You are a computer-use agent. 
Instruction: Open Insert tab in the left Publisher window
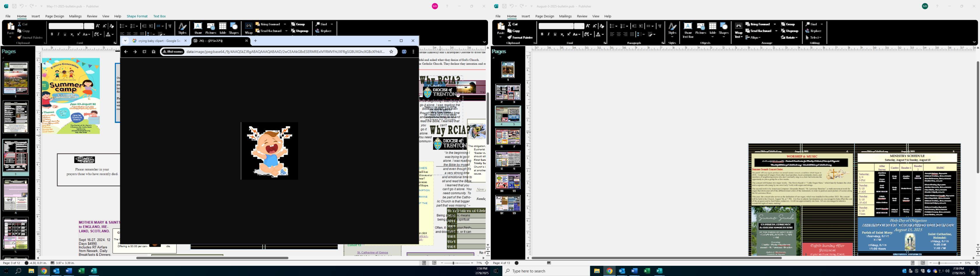[36, 16]
